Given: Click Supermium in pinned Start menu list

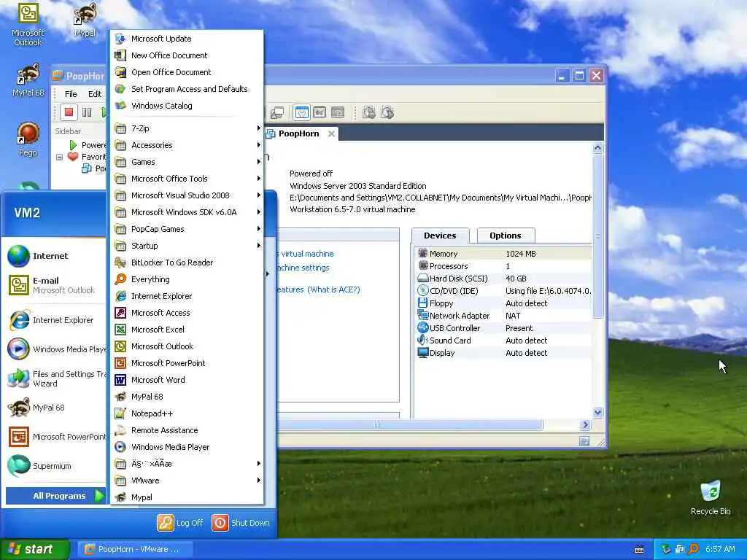Looking at the screenshot, I should coord(55,466).
